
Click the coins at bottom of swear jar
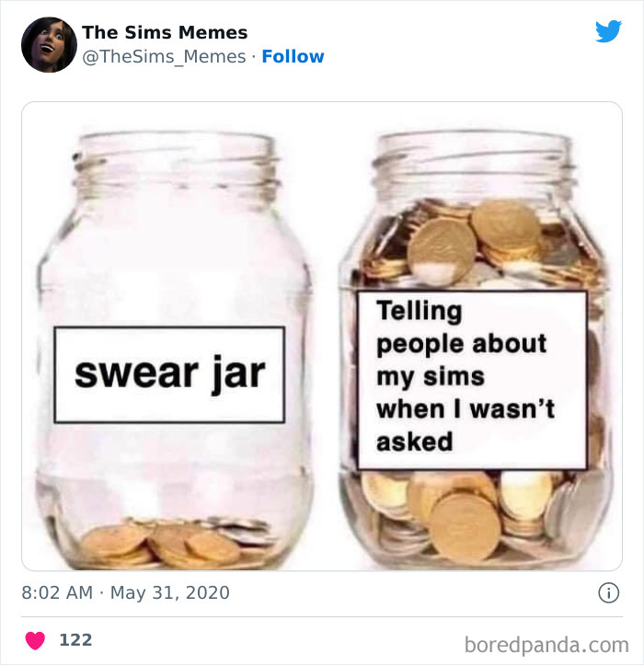(176, 544)
